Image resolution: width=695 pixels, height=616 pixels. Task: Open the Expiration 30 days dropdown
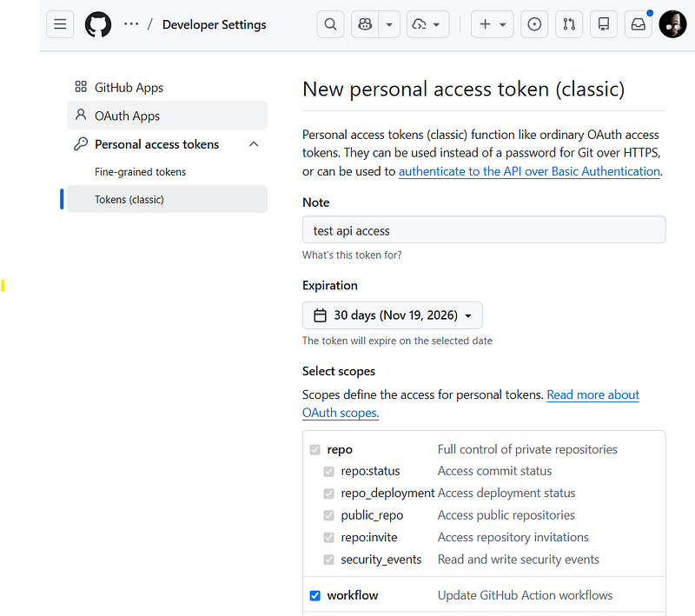(x=393, y=315)
